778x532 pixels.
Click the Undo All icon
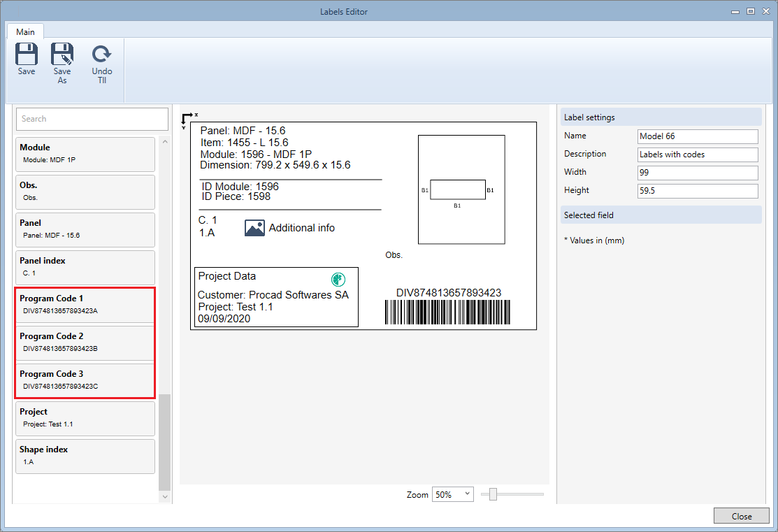(102, 55)
